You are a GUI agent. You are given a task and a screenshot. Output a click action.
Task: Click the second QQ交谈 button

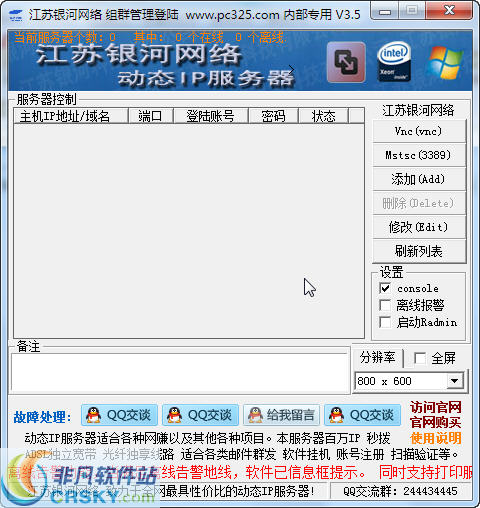(200, 415)
